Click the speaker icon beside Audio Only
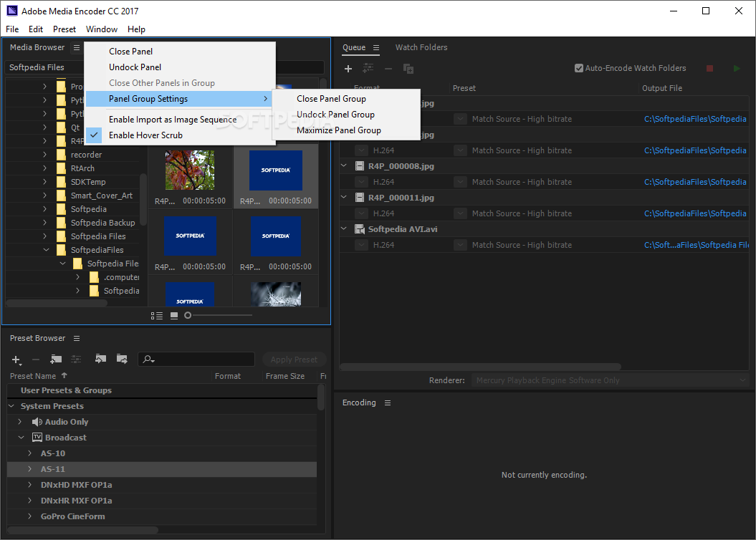Viewport: 756px width, 540px height. click(37, 422)
